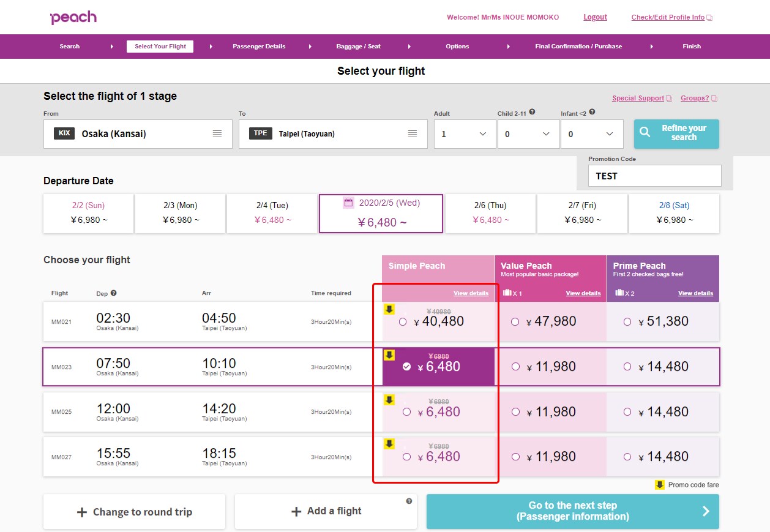Click the calendar icon on 2020/2/5 date
The width and height of the screenshot is (770, 532).
point(349,203)
